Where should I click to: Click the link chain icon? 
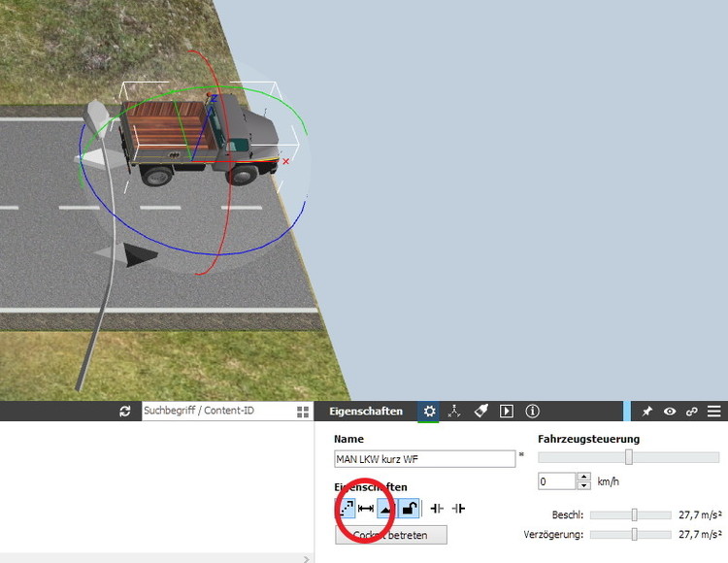click(x=692, y=412)
